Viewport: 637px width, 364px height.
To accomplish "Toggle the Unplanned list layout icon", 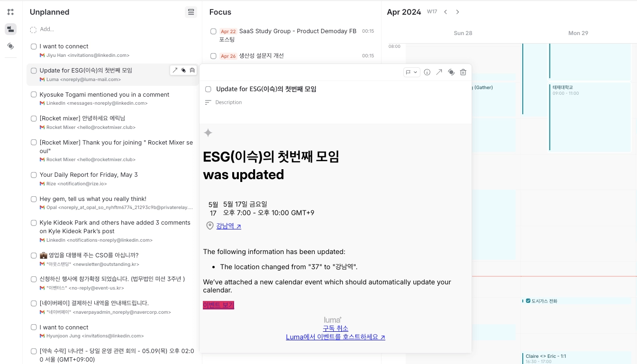I will click(x=191, y=12).
